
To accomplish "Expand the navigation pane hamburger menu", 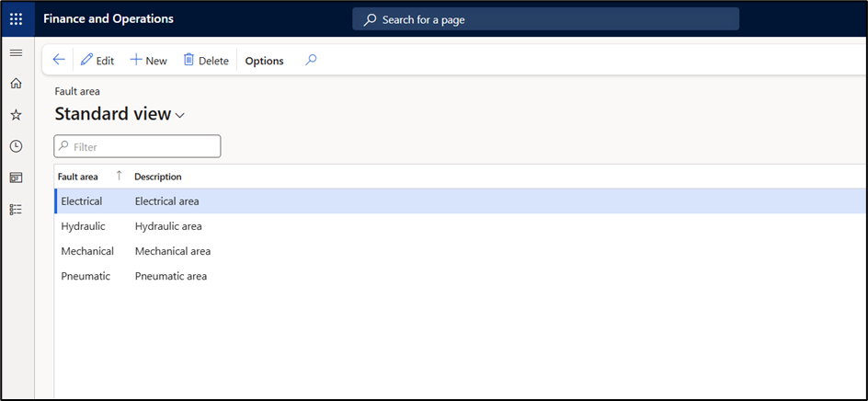I will pos(16,53).
